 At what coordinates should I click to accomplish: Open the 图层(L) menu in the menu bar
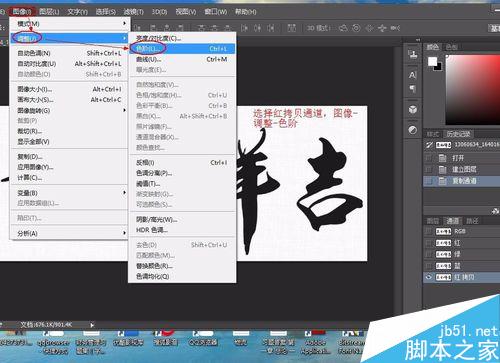pos(49,12)
